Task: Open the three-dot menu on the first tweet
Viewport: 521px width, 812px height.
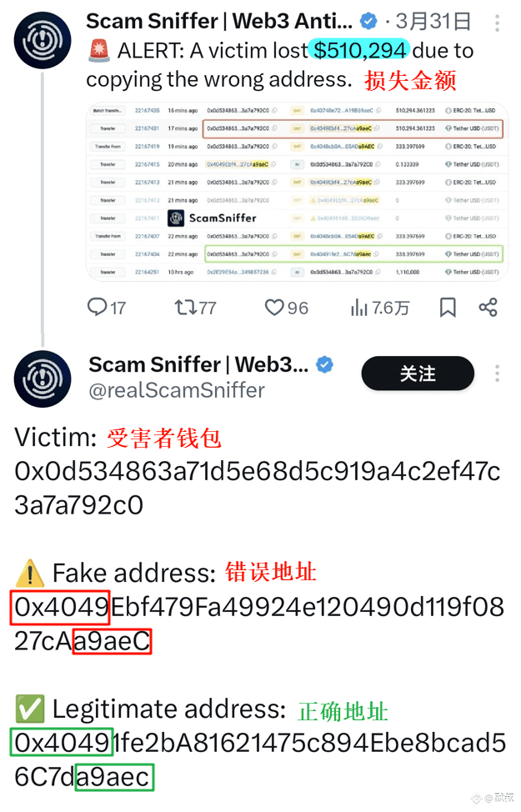Action: [497, 23]
